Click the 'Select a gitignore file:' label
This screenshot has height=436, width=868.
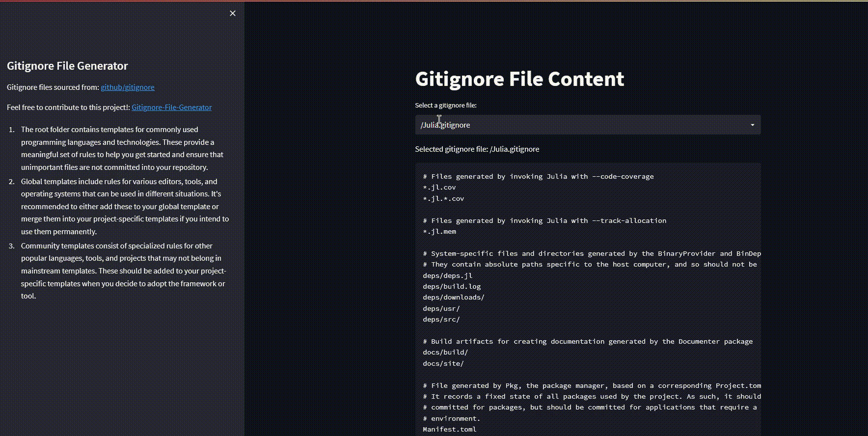tap(445, 106)
